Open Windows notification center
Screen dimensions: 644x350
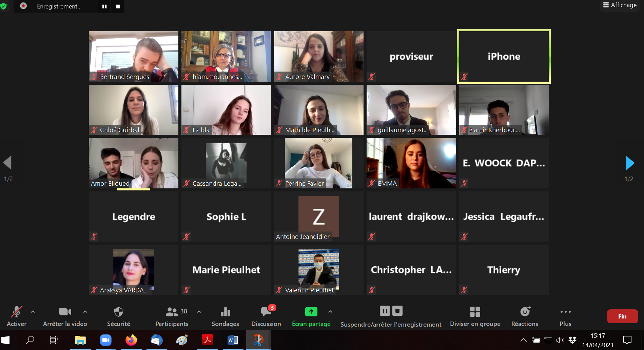pyautogui.click(x=627, y=340)
